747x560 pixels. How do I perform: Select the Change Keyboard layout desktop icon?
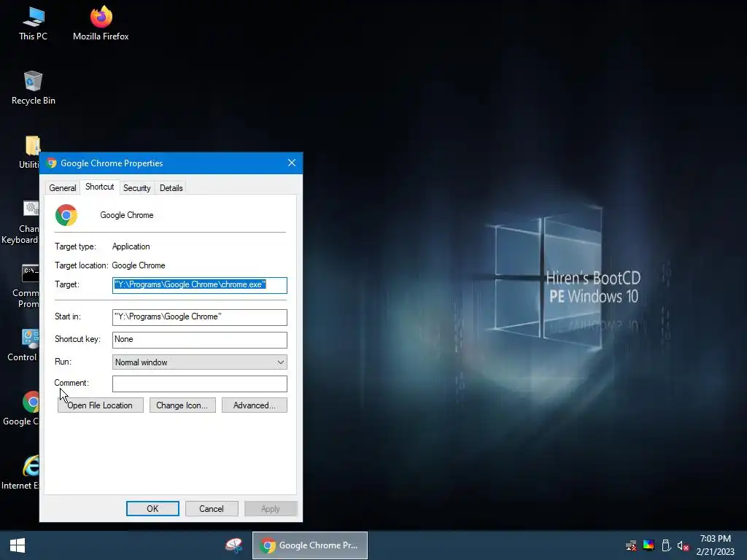(21, 222)
